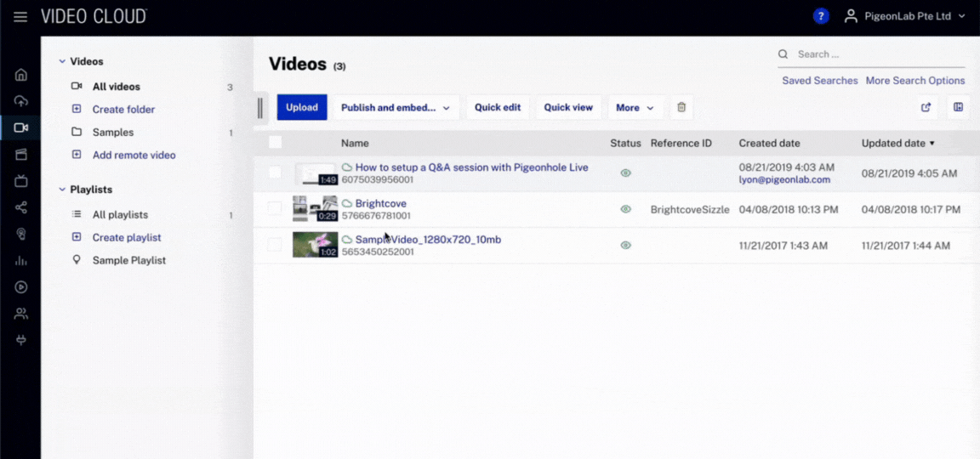Click the lyon@pigeonlab.com email link
The width and height of the screenshot is (980, 459).
click(784, 179)
